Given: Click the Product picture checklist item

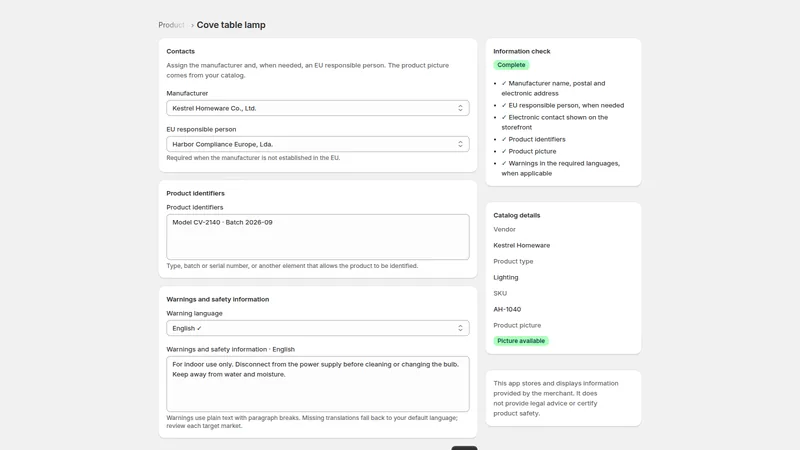Looking at the screenshot, I should (529, 152).
